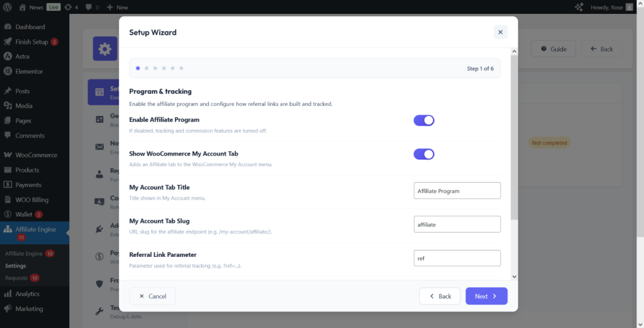
Task: Click the Cancel button
Action: click(x=152, y=296)
